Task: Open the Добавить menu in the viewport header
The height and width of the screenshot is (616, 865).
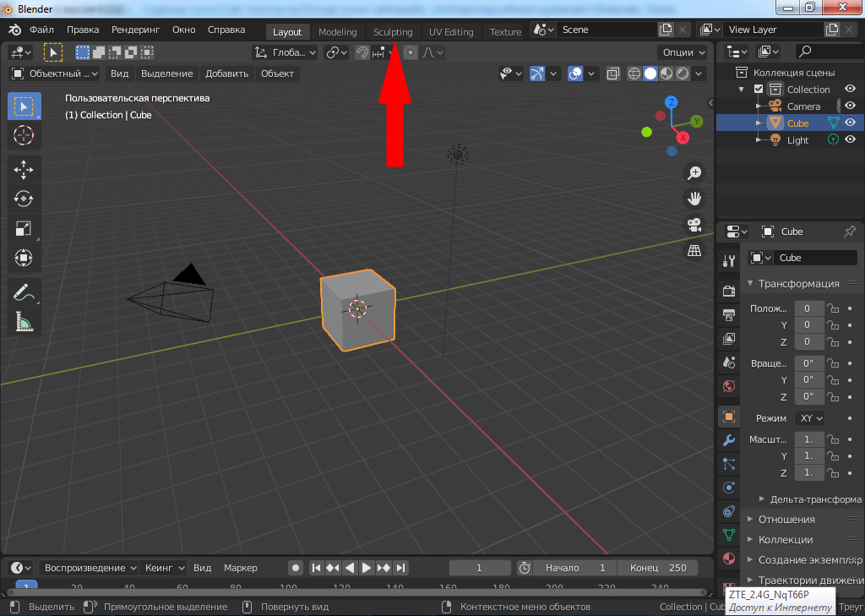Action: 226,74
